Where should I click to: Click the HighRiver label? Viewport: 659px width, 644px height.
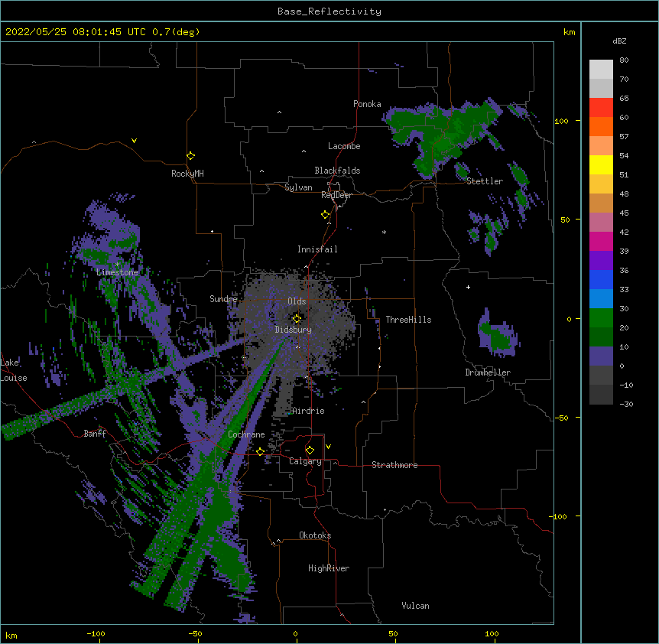coord(329,568)
